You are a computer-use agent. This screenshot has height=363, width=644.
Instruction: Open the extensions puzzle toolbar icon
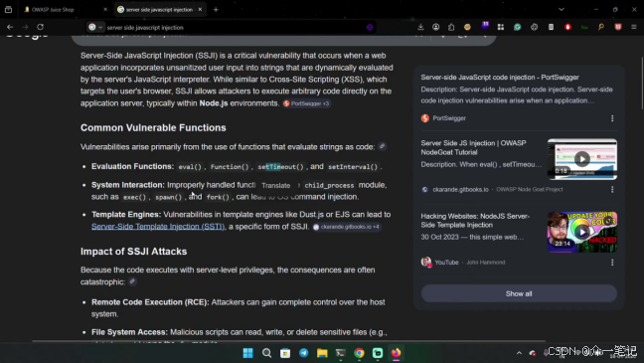click(x=451, y=27)
